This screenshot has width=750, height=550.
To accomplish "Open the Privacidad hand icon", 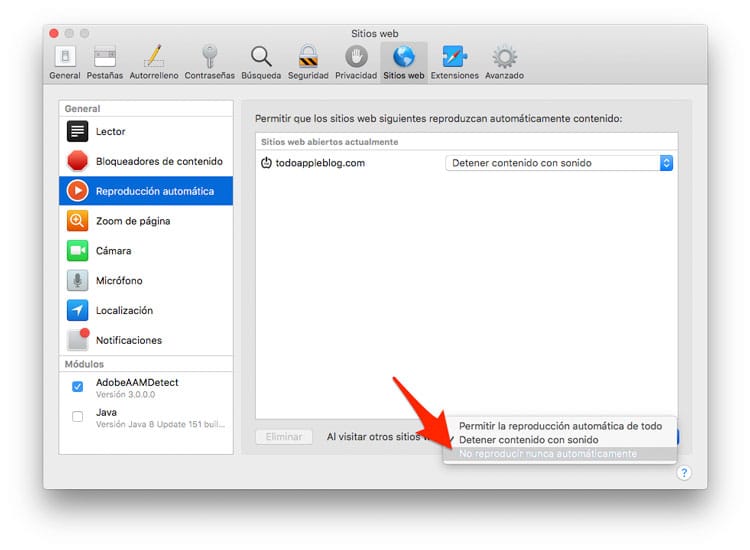I will (356, 57).
